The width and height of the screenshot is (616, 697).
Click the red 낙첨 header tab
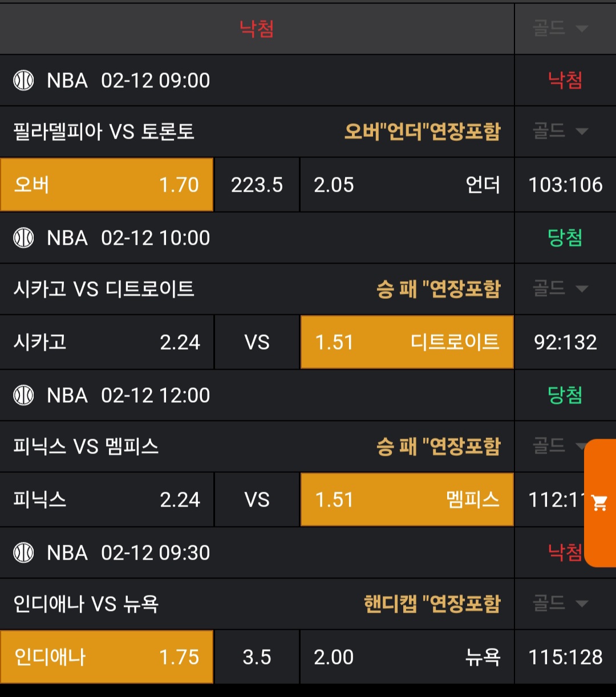257,28
